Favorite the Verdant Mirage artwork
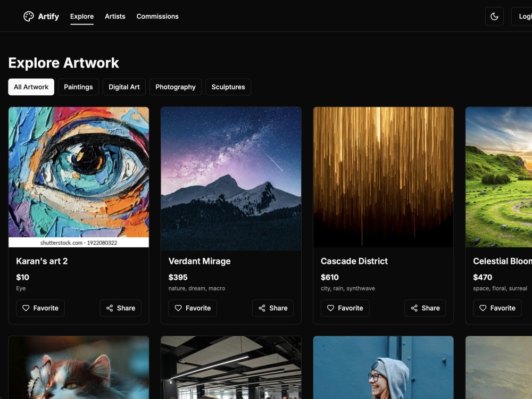 193,308
